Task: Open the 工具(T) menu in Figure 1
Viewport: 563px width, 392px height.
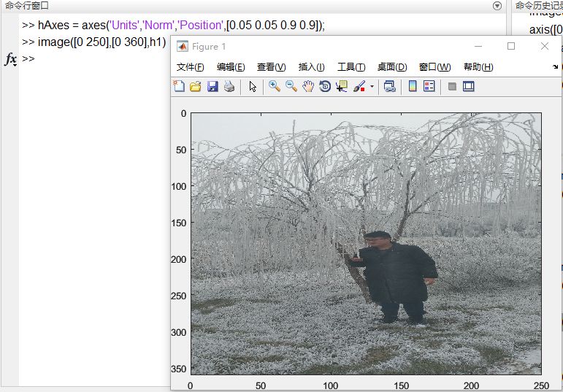Action: pyautogui.click(x=351, y=67)
